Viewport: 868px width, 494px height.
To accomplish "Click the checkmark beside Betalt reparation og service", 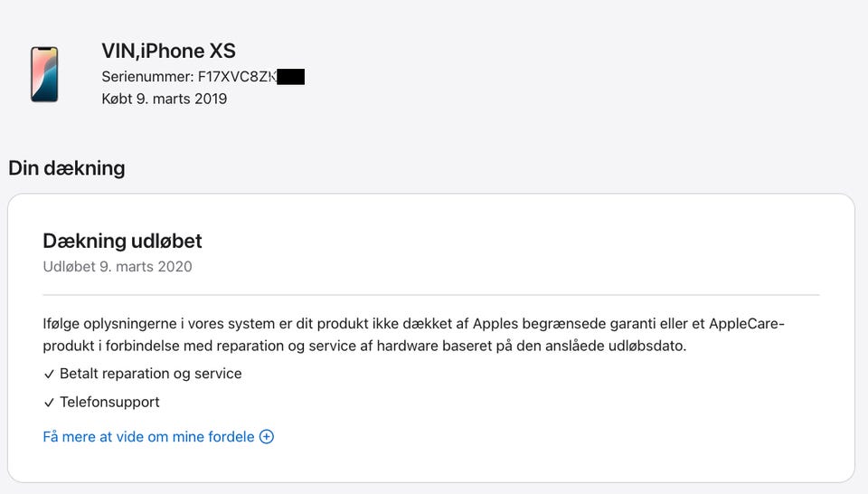I will [x=49, y=374].
